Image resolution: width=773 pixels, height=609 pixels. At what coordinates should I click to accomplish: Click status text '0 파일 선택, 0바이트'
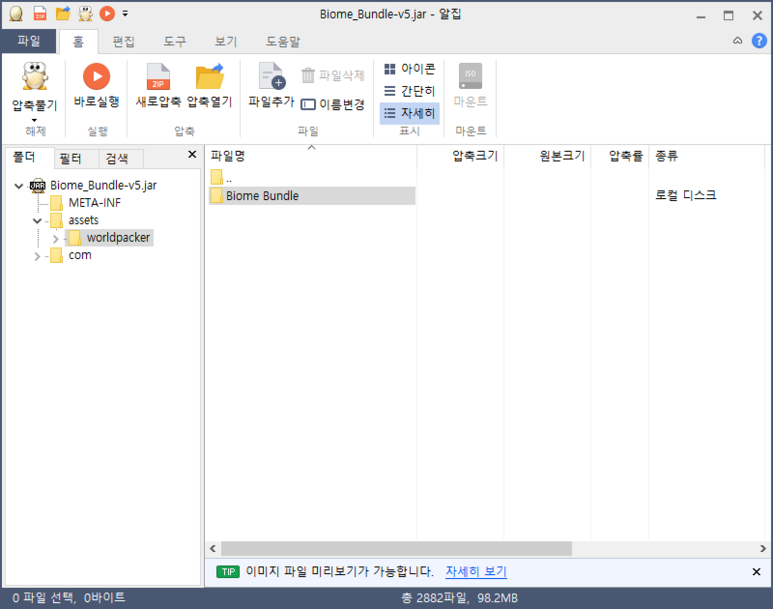69,598
